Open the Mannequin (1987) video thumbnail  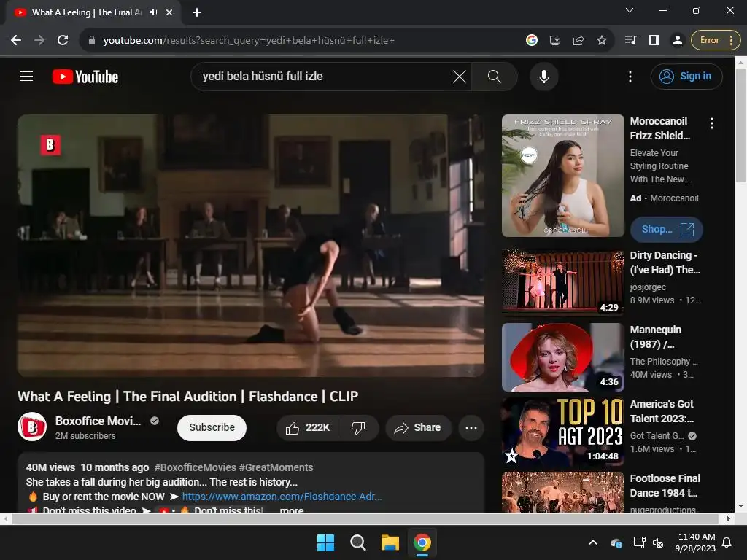coord(562,357)
